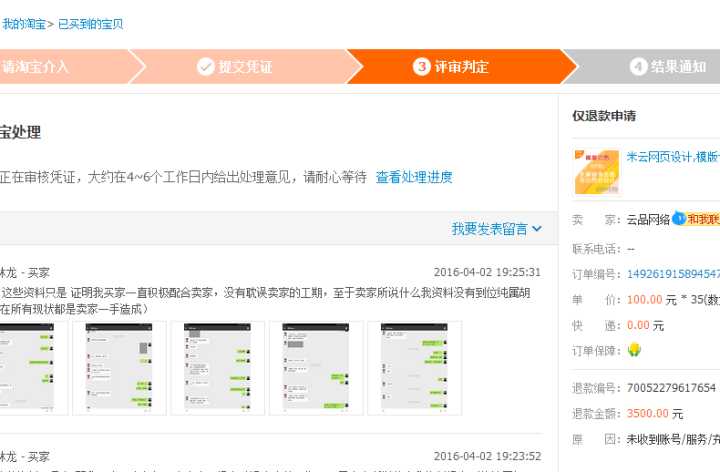Image resolution: width=720 pixels, height=472 pixels.
Task: Click the number 4 circle icon
Action: click(638, 67)
